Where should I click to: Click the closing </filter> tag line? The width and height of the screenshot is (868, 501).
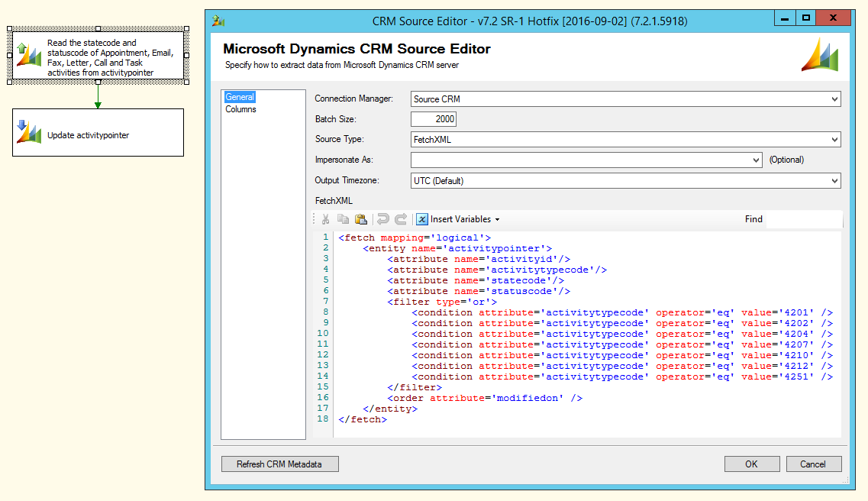(415, 387)
